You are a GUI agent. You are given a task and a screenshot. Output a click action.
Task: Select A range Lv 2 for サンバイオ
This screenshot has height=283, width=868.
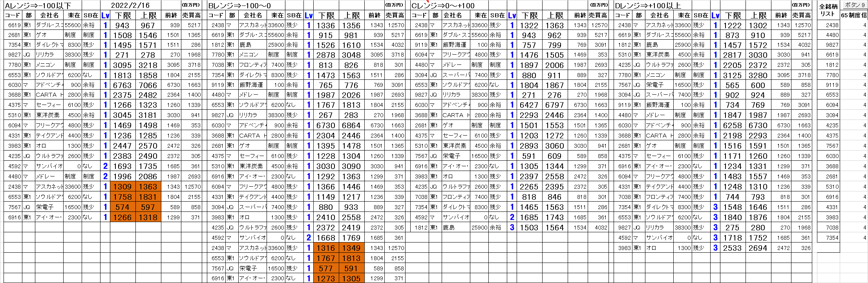[x=105, y=166]
